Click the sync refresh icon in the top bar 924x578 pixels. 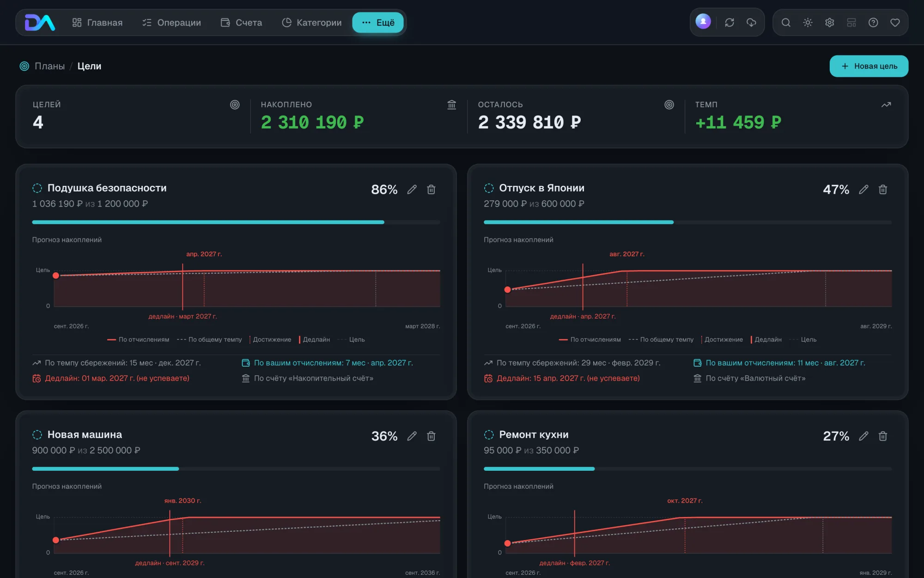tap(729, 23)
